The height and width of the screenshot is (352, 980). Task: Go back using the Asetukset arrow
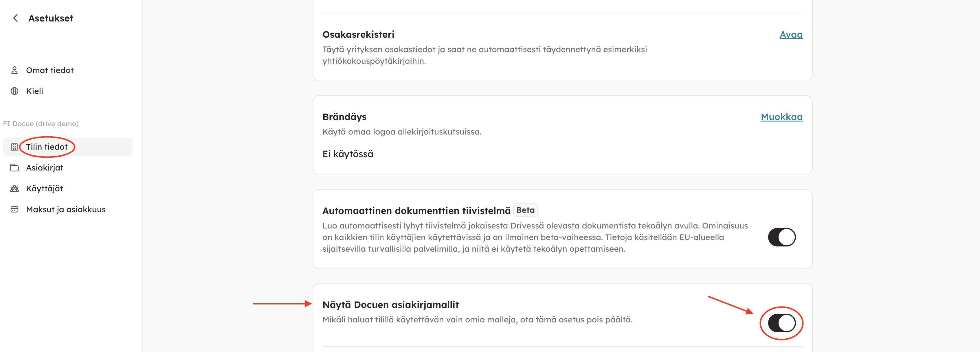point(15,18)
